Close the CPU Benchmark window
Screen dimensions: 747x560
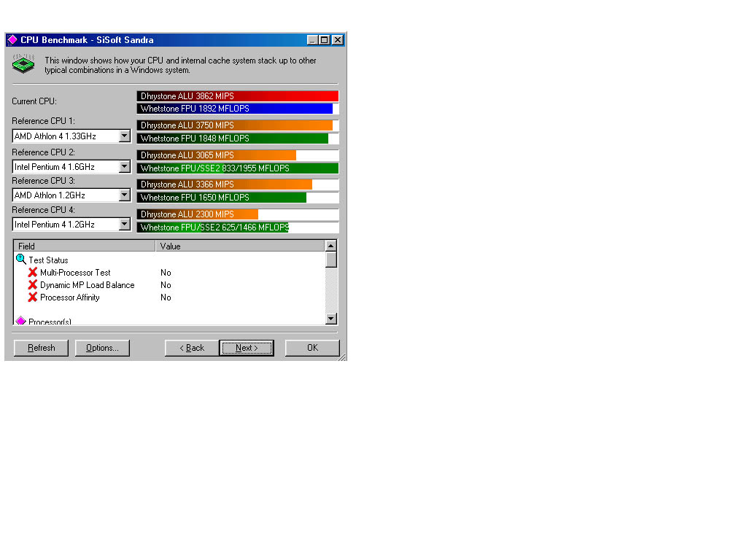[338, 40]
